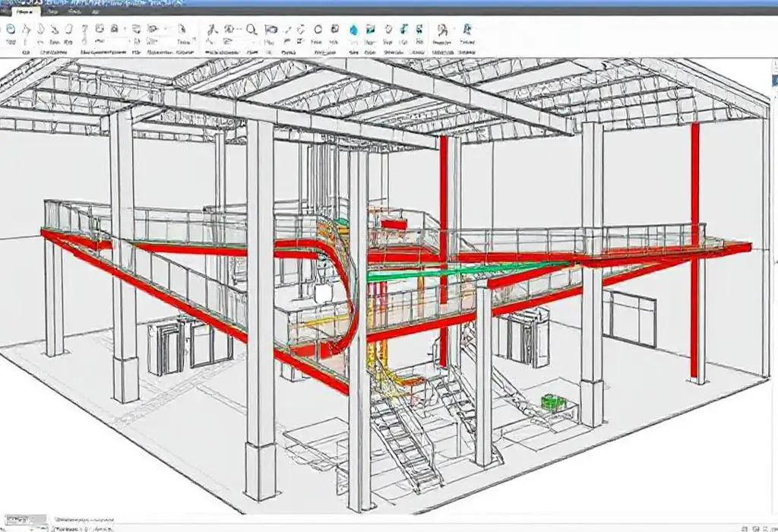Open the third ribbon tab
This screenshot has width=778, height=532.
[73, 13]
